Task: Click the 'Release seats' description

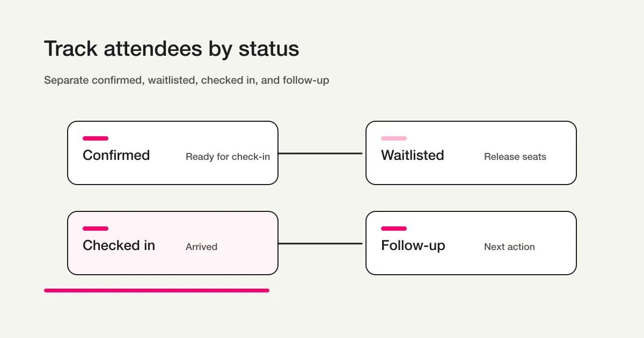Action: [515, 157]
